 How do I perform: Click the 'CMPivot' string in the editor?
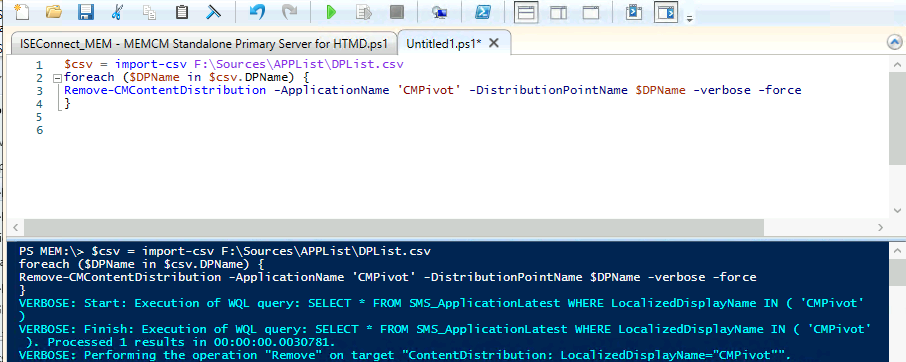pos(429,90)
